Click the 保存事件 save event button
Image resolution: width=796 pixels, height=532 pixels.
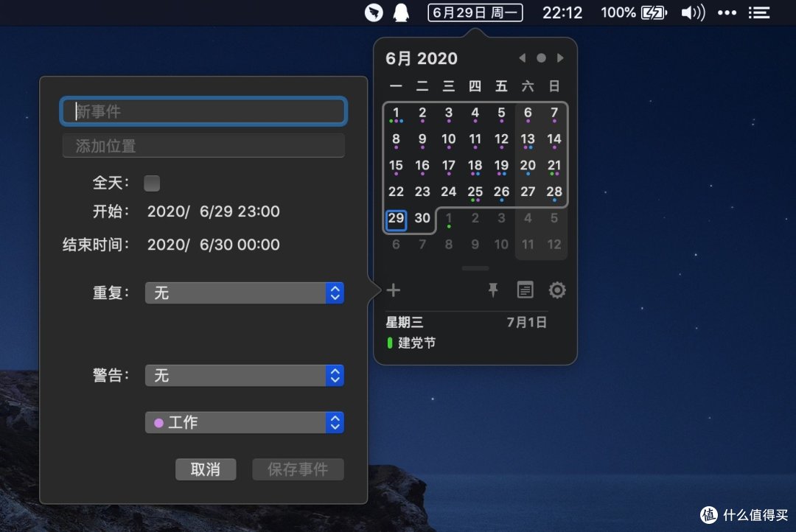pyautogui.click(x=298, y=469)
